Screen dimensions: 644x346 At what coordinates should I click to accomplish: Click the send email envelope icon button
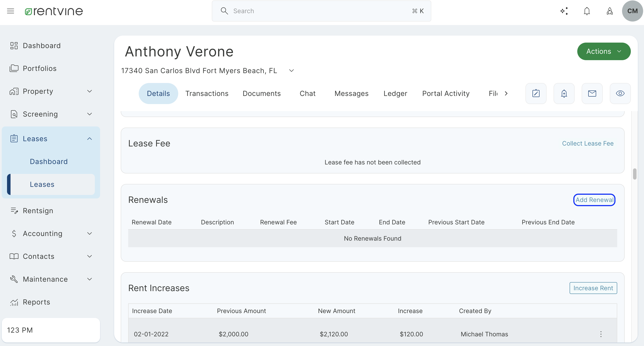click(592, 94)
